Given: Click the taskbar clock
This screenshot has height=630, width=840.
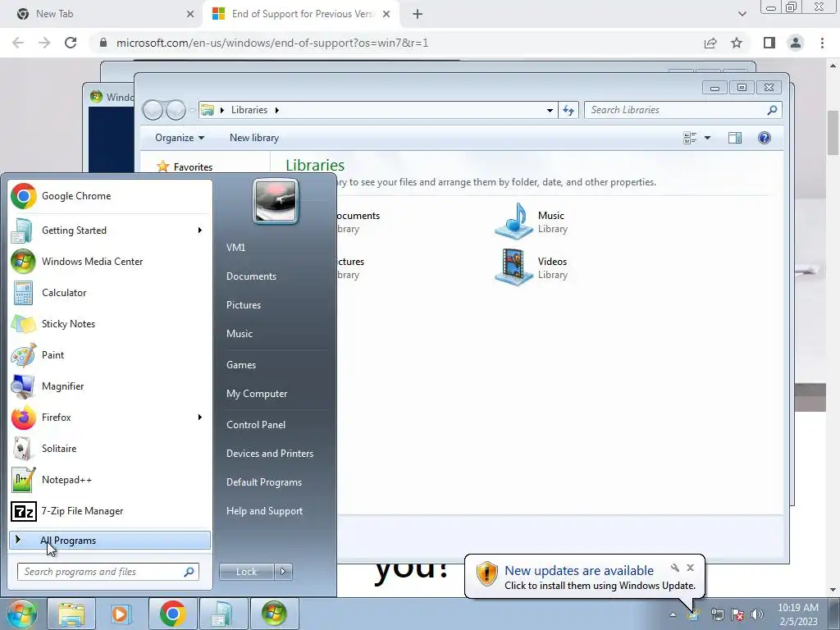Looking at the screenshot, I should [x=798, y=614].
